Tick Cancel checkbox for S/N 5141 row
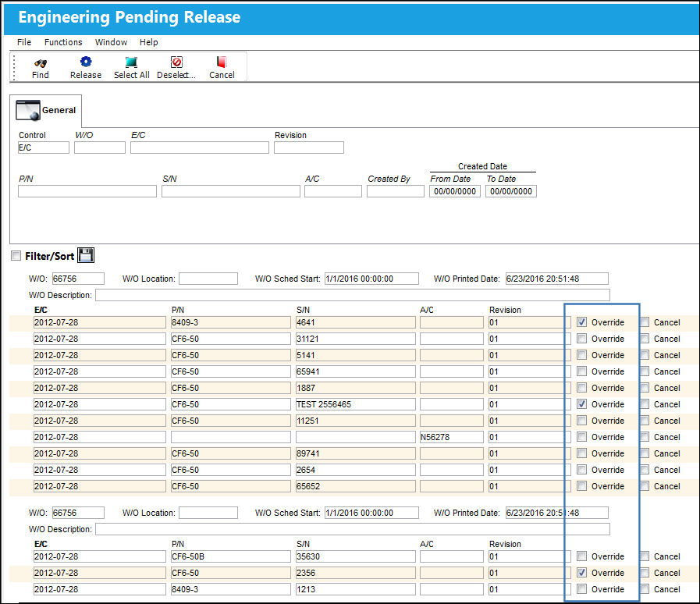Image resolution: width=700 pixels, height=604 pixels. tap(645, 355)
